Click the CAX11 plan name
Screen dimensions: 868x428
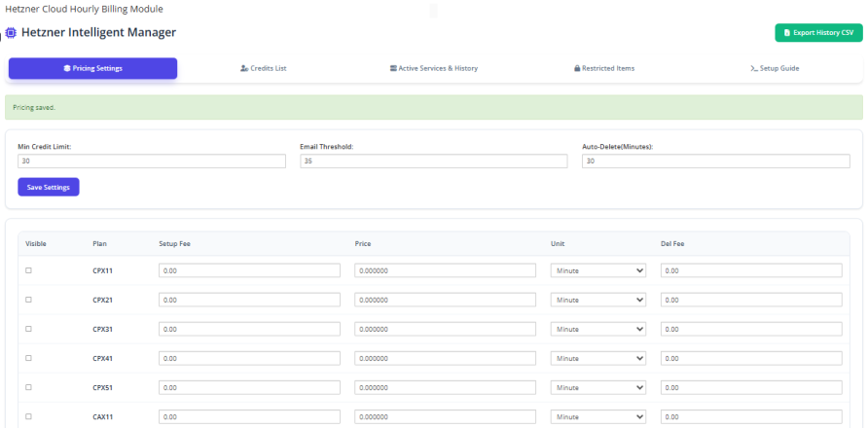point(102,417)
